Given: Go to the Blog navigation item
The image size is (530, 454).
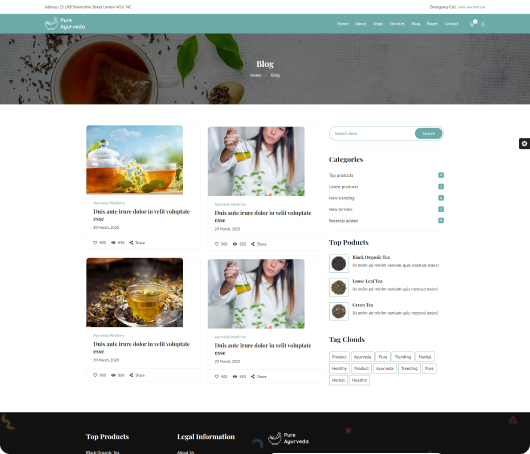Looking at the screenshot, I should pos(415,24).
